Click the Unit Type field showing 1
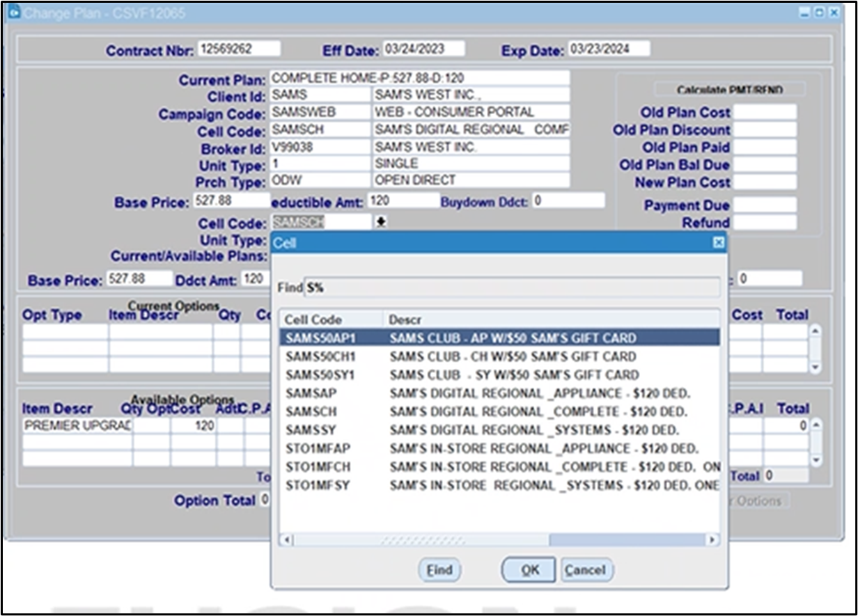Viewport: 858px width, 616px height. click(x=320, y=164)
